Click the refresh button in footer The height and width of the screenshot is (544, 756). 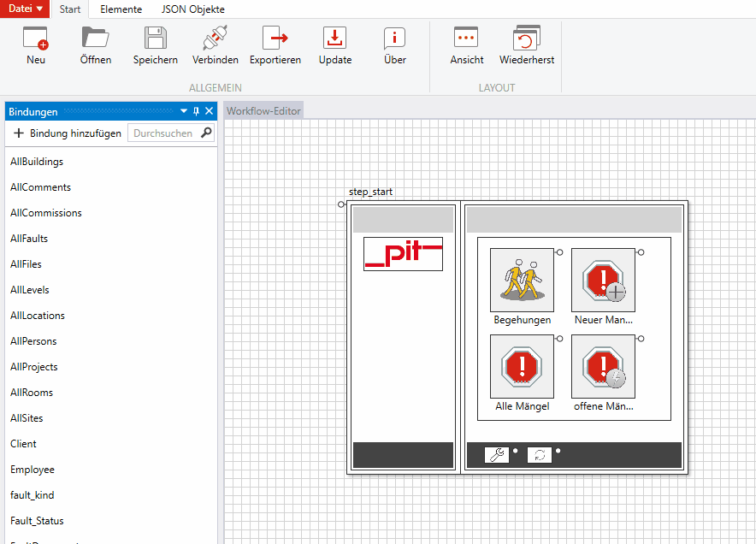[540, 455]
